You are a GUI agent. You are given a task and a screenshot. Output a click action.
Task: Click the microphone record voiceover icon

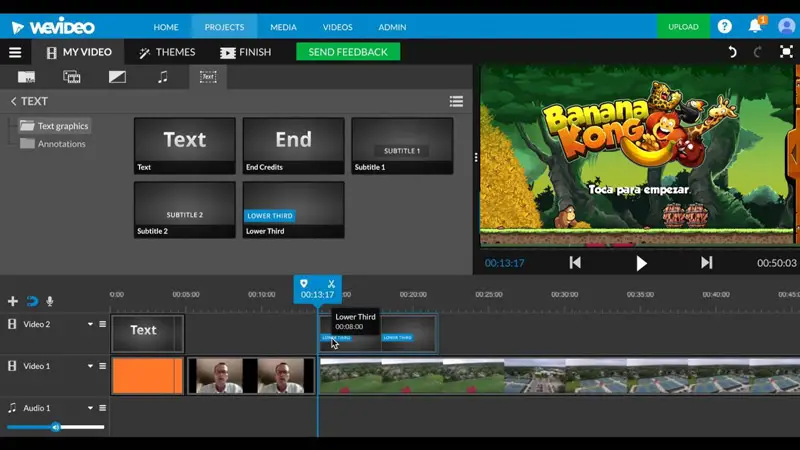[50, 301]
